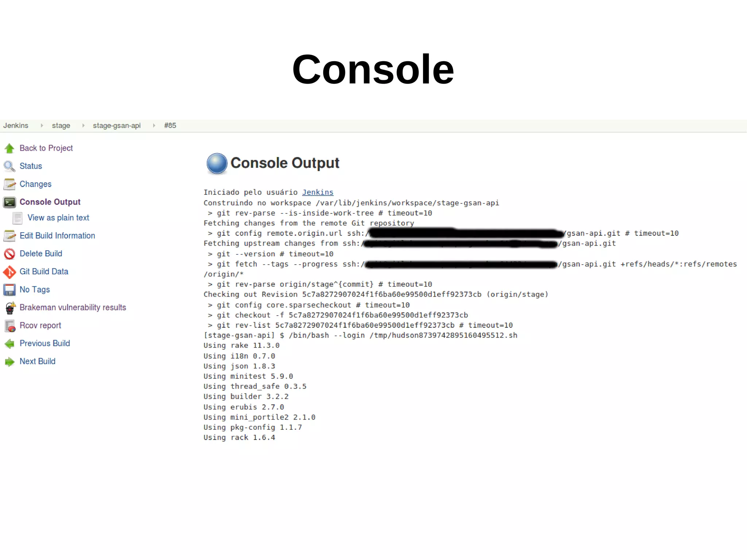
Task: Click the 'Using i18n 0.7.0' line
Action: point(239,356)
